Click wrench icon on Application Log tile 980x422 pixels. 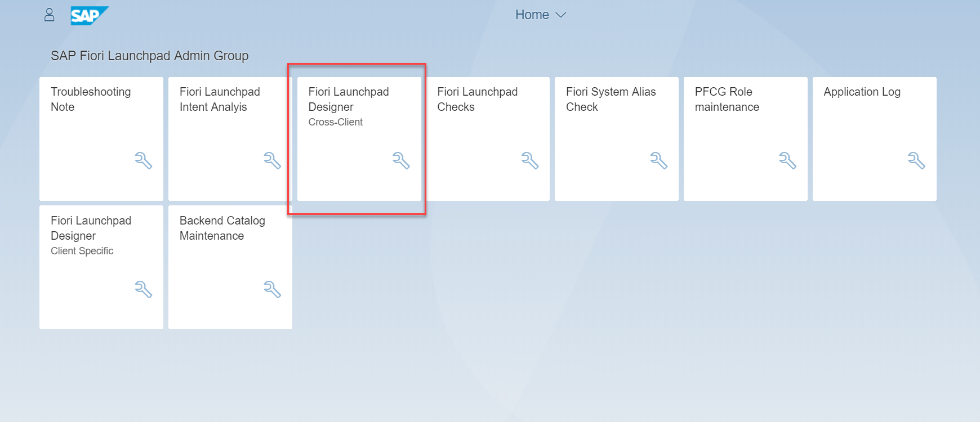tap(916, 160)
